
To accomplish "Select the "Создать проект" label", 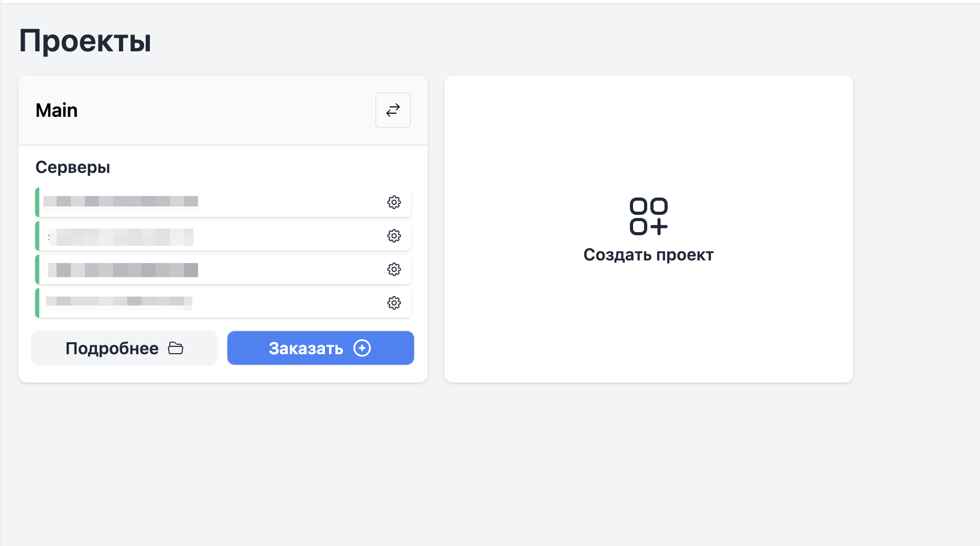I will [648, 255].
